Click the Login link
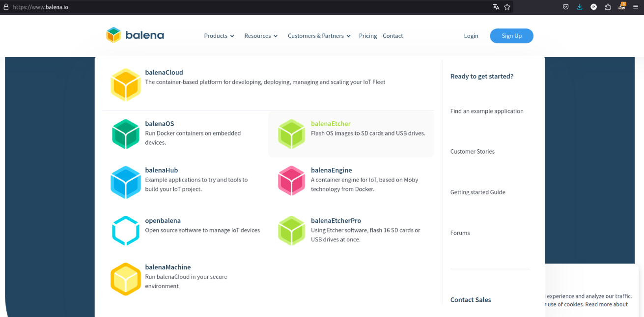Image resolution: width=644 pixels, height=317 pixels. point(471,36)
